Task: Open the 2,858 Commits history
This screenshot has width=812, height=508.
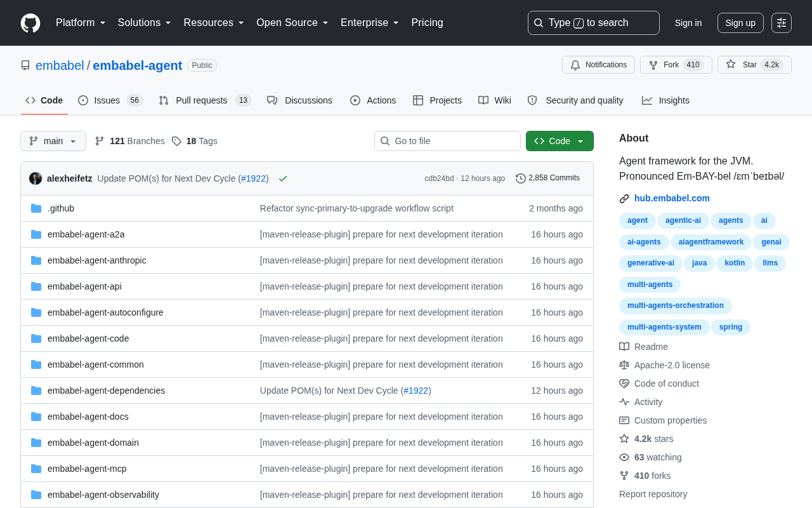Action: 547,178
